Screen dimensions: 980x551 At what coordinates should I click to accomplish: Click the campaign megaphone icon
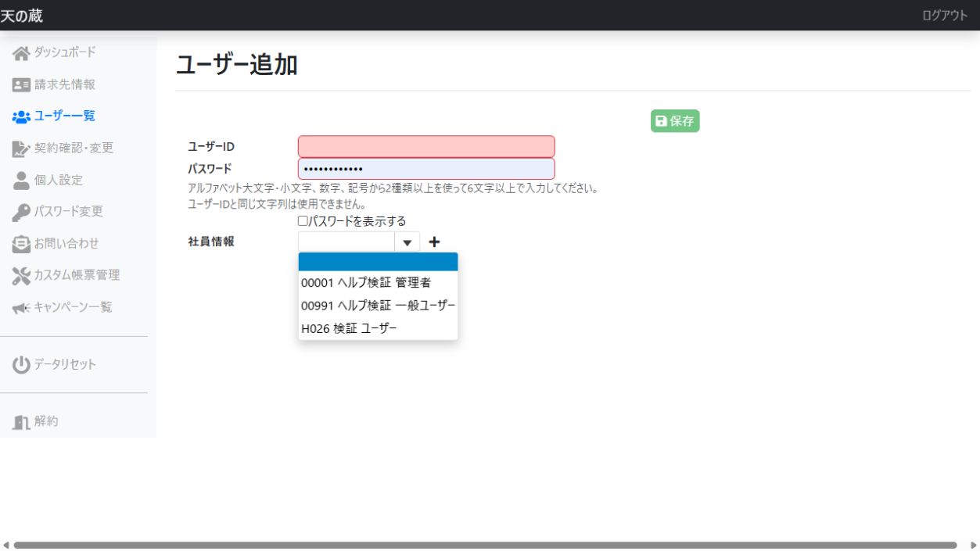[21, 308]
